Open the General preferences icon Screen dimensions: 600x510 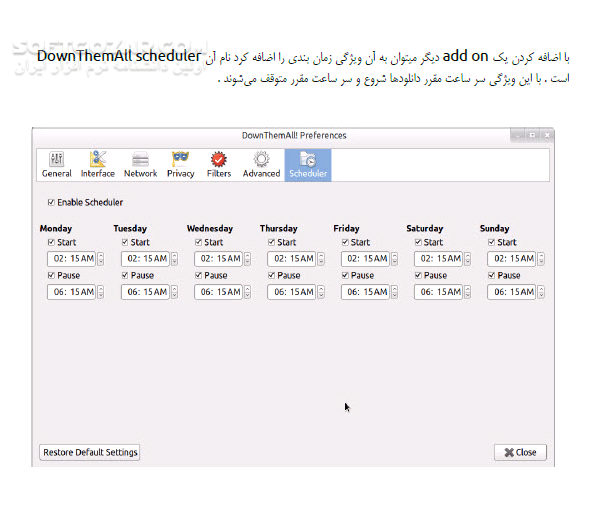click(x=57, y=159)
